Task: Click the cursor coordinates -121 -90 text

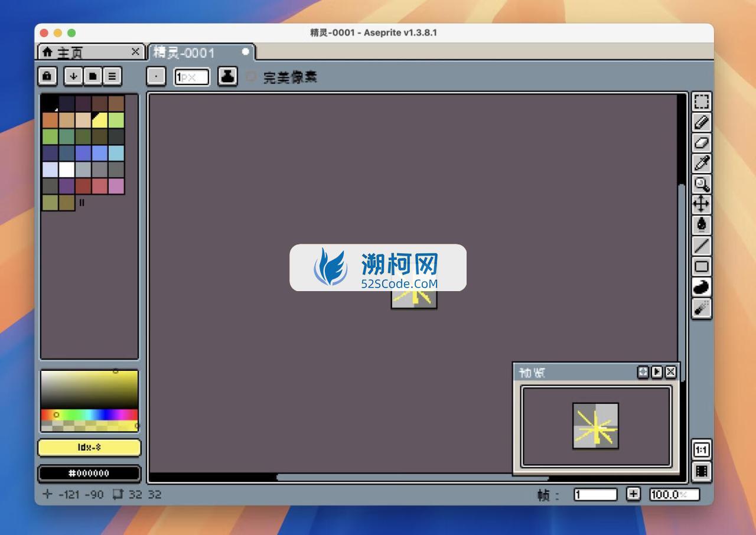Action: (x=81, y=494)
